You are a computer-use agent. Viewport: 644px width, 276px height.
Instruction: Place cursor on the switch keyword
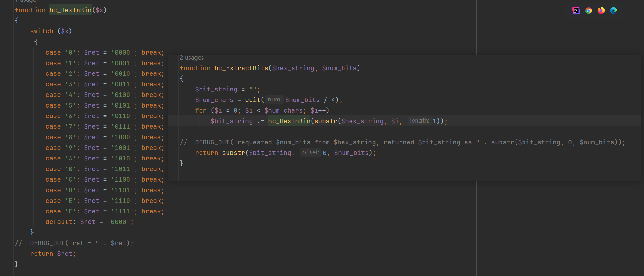coord(42,31)
